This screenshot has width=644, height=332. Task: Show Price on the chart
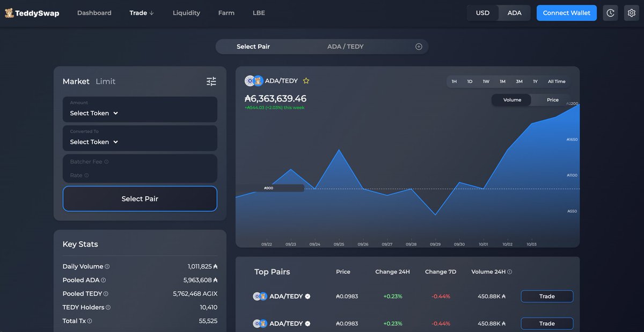point(553,100)
